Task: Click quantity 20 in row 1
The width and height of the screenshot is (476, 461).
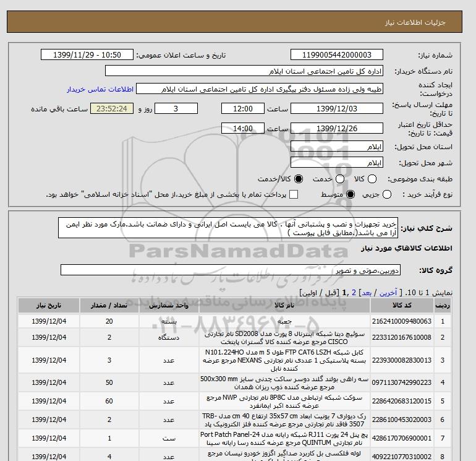Action: 109,321
